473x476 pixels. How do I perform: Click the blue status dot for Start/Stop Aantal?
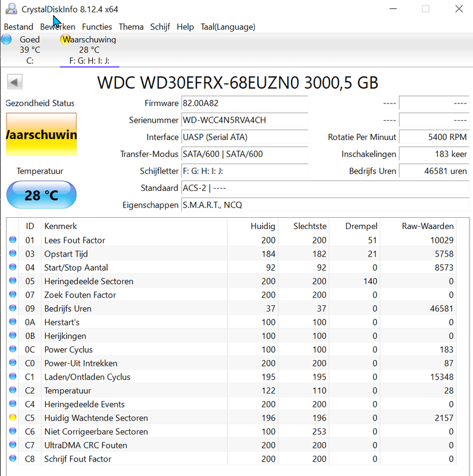12,267
